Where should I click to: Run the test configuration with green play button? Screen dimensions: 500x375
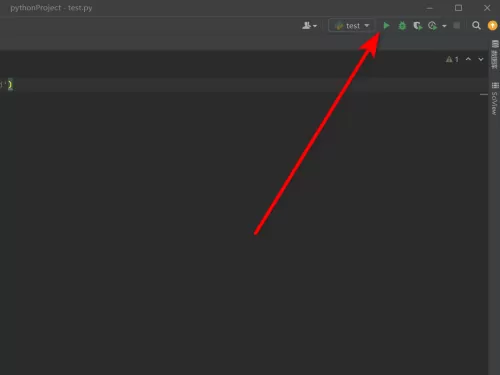(386, 26)
